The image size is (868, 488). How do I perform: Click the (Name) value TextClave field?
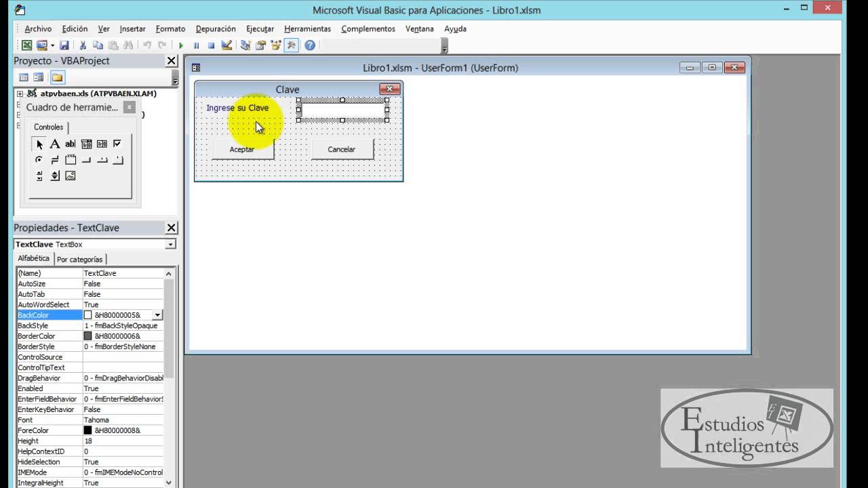coord(123,273)
